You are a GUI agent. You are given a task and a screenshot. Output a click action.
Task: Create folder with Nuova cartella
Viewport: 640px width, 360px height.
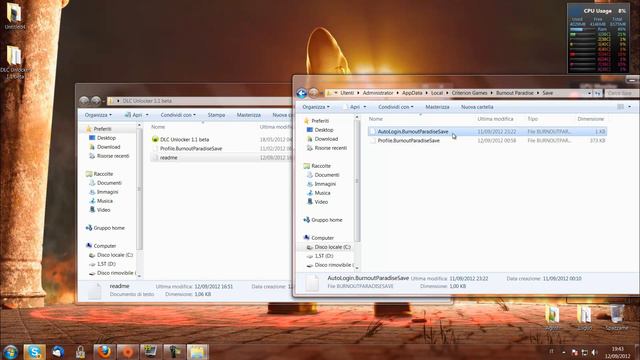pyautogui.click(x=477, y=107)
